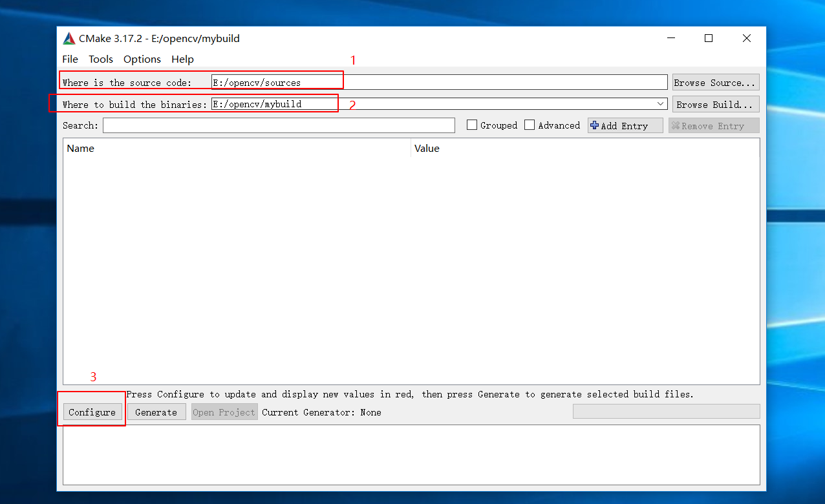Screen dimensions: 825x504
Task: Expand the build binaries path dropdown
Action: [x=660, y=103]
